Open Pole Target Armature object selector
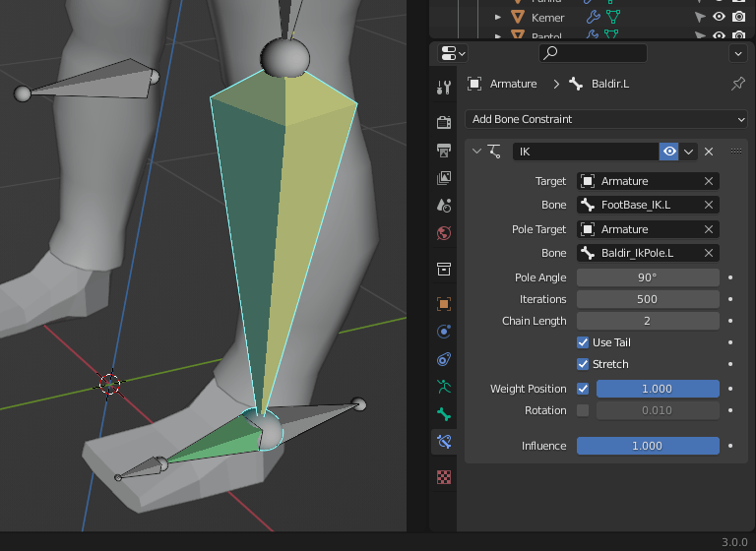Screen dimensions: 756x551 639,229
